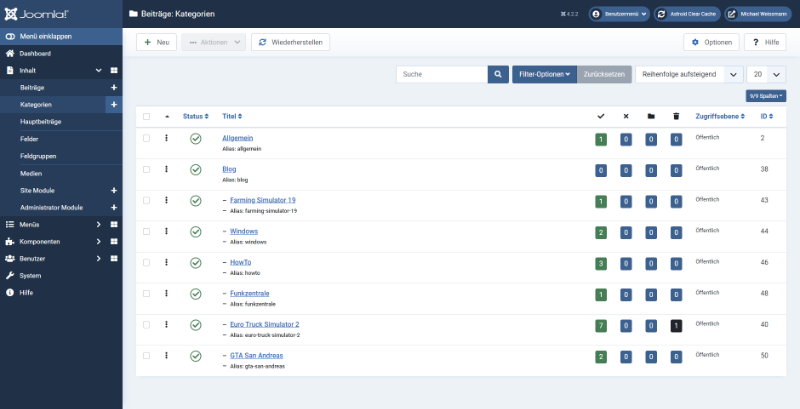Click the search magnifier button
The width and height of the screenshot is (800, 409).
pos(498,74)
